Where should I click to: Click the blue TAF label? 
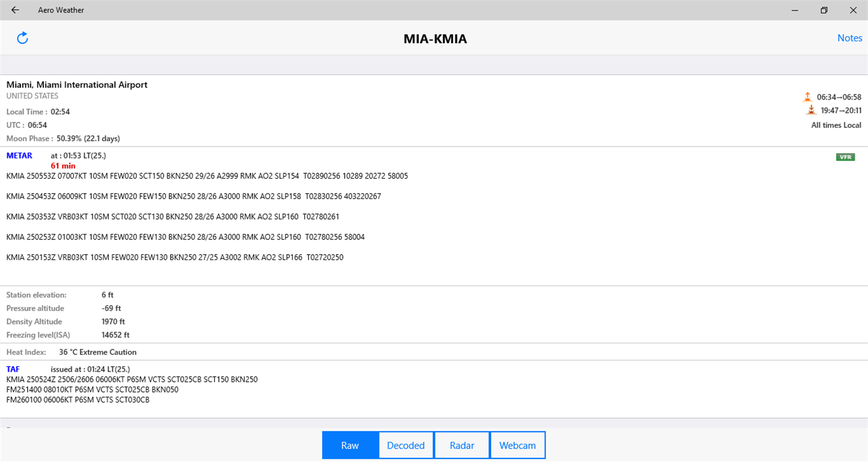click(x=13, y=369)
